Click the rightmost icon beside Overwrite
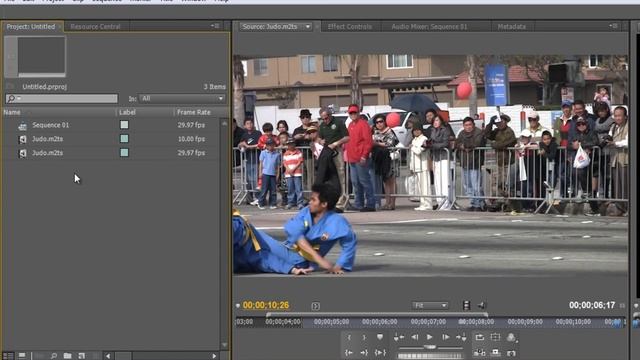Viewport: 640px width, 360px height. pos(511,353)
